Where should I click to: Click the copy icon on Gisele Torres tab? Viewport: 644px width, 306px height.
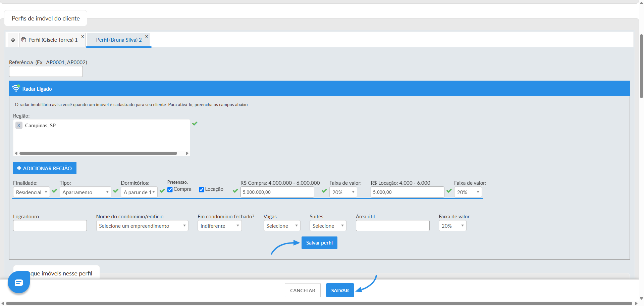pyautogui.click(x=24, y=40)
